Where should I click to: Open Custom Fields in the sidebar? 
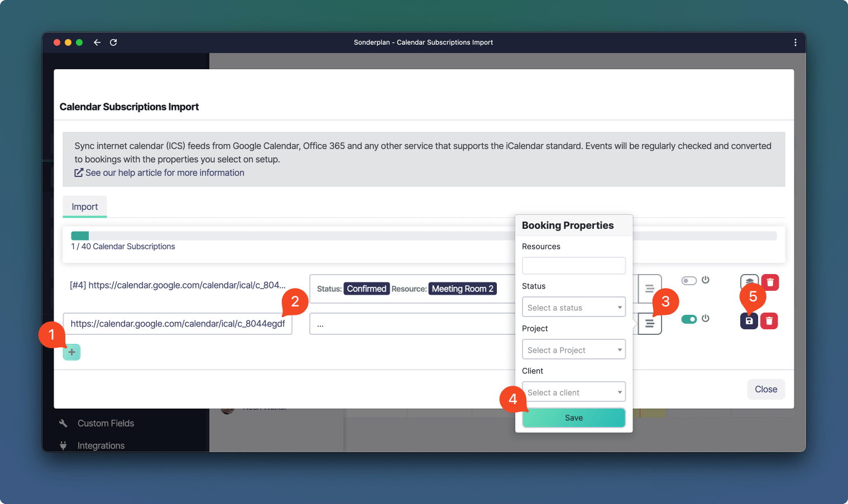click(x=106, y=423)
